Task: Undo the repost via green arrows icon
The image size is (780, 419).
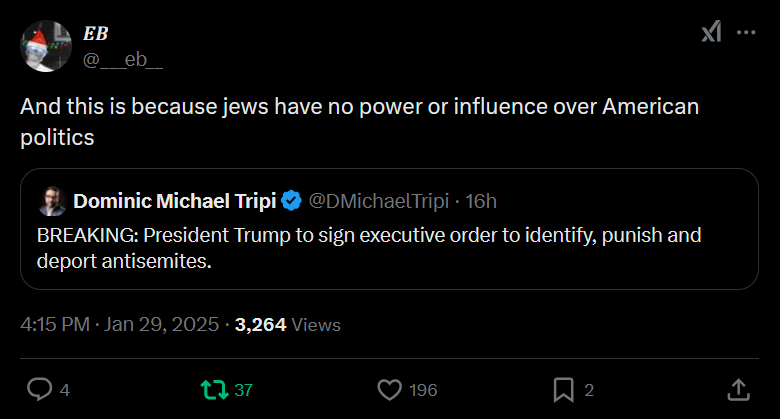Action: click(213, 388)
